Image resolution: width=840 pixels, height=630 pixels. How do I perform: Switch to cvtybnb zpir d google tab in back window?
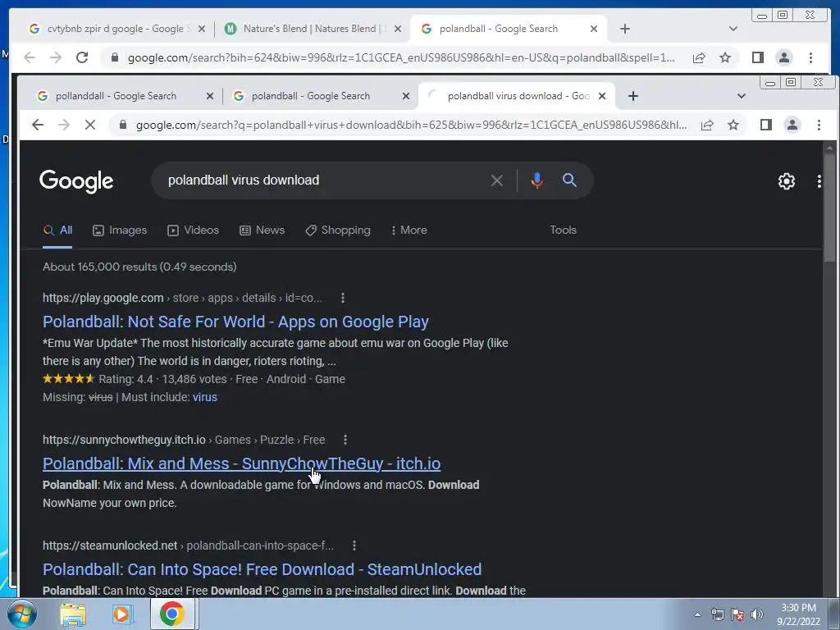pyautogui.click(x=115, y=29)
